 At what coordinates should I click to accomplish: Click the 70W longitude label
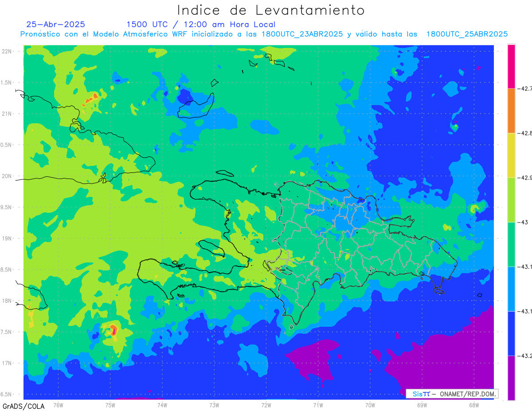(x=370, y=405)
